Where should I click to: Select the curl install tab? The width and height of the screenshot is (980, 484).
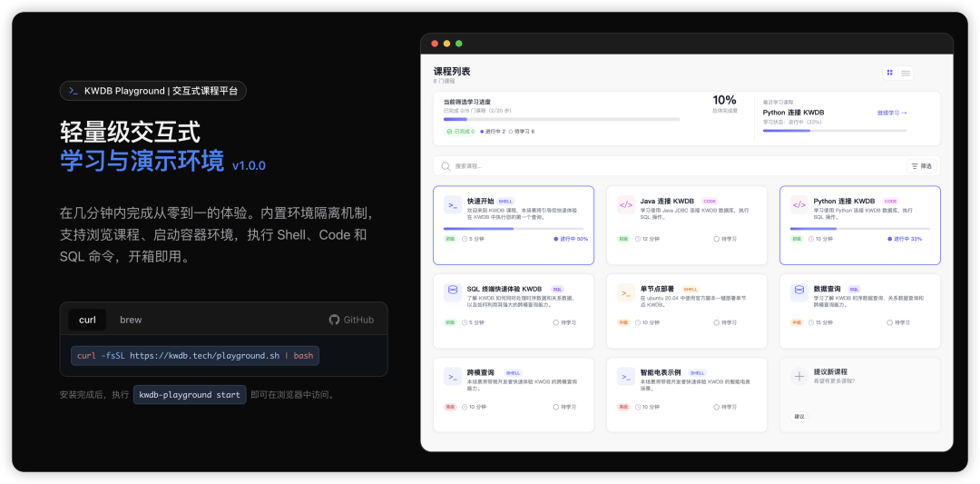pyautogui.click(x=87, y=320)
